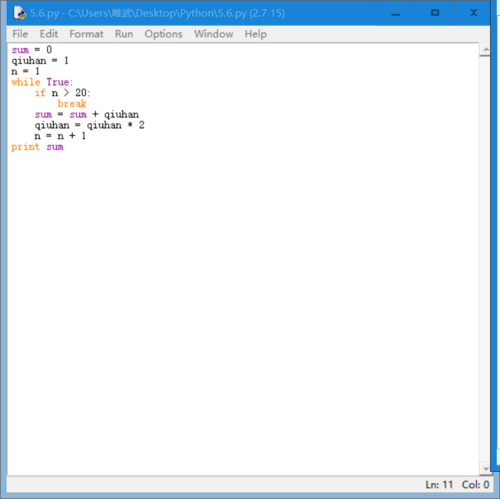The width and height of the screenshot is (500, 499).
Task: Click the title bar file path text
Action: click(157, 13)
